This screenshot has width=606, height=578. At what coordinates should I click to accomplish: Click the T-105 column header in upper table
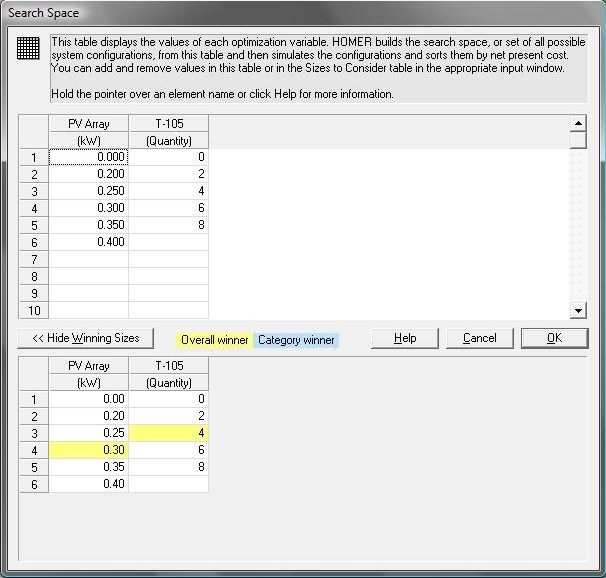169,131
